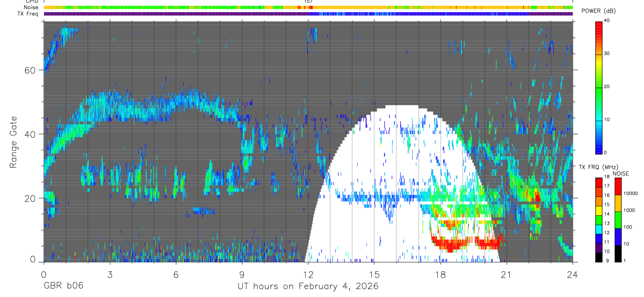Click the power colorbar gradient strip

(x=599, y=87)
